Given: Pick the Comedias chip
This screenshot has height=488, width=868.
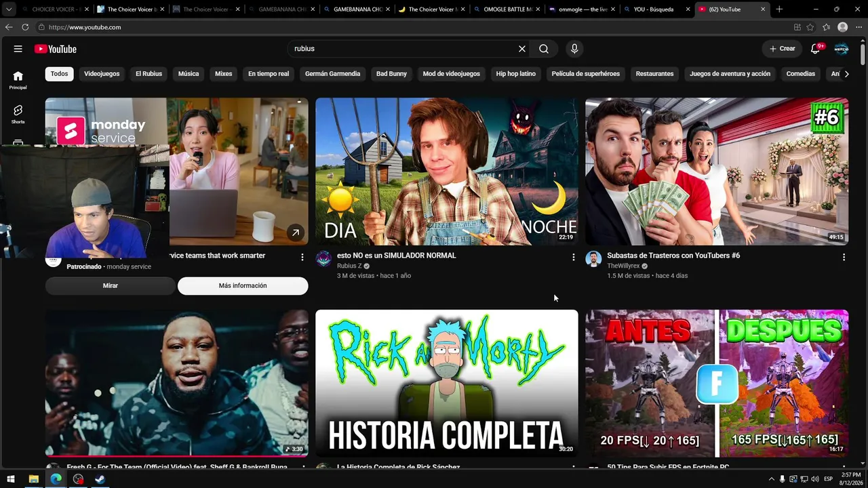Looking at the screenshot, I should [801, 74].
